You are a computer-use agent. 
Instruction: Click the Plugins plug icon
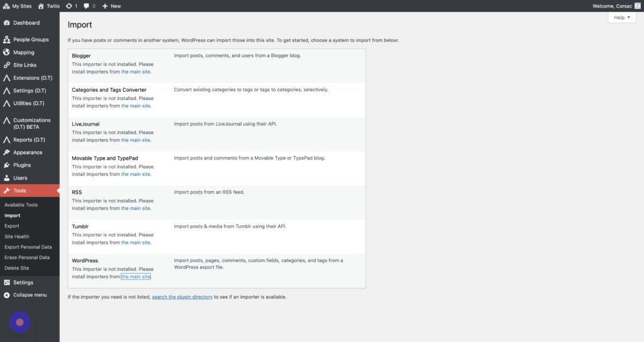tap(7, 165)
